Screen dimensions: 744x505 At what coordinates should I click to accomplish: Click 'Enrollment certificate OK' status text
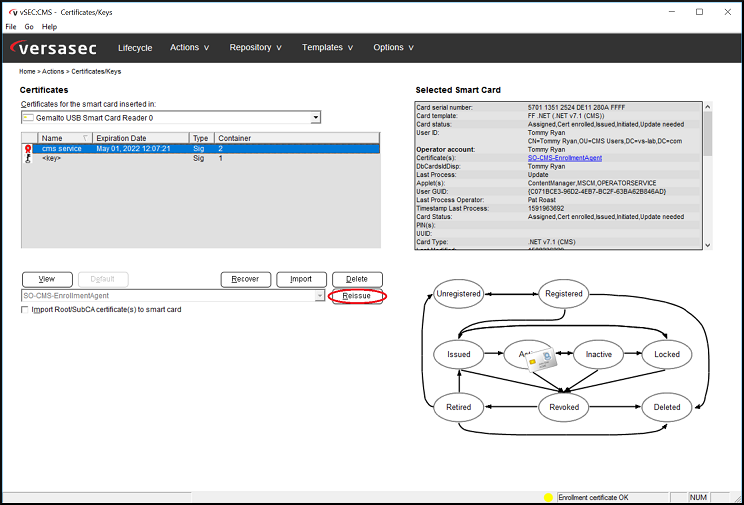click(593, 497)
